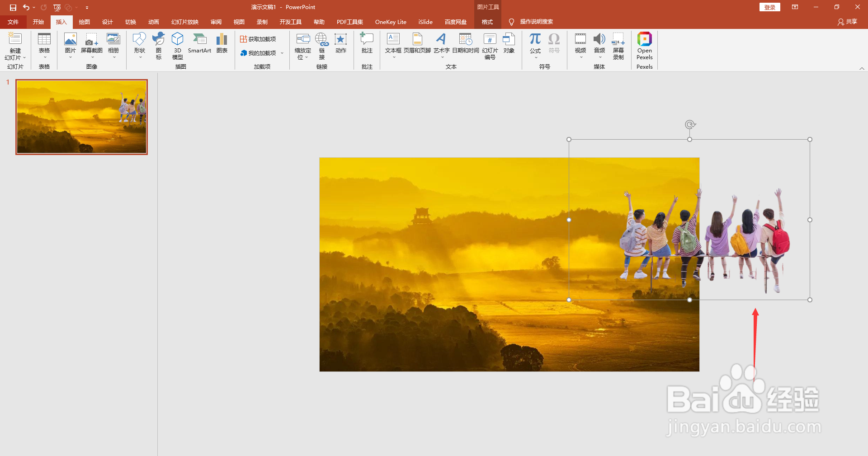Screen dimensions: 868x456
Task: Open the 视图 (View) tab
Action: click(239, 22)
